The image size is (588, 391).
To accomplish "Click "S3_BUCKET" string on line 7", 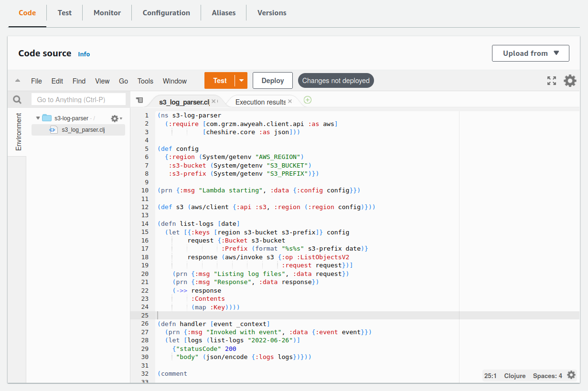I will tap(286, 165).
